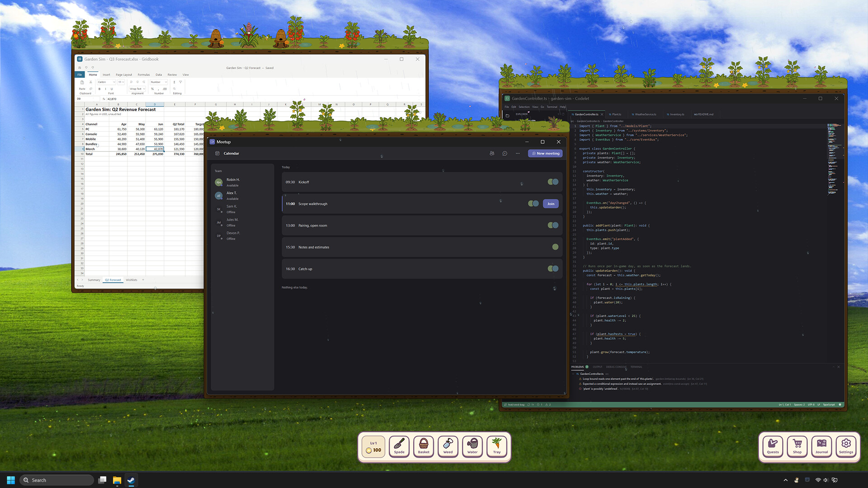Viewport: 868px width, 488px height.
Task: Open the Number format dropdown
Action: click(159, 82)
